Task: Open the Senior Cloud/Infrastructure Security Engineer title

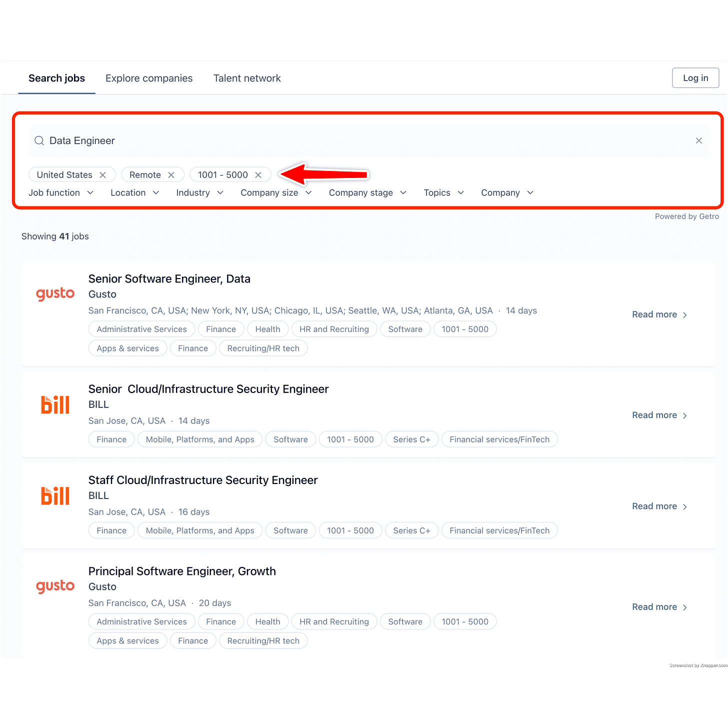Action: click(x=208, y=389)
